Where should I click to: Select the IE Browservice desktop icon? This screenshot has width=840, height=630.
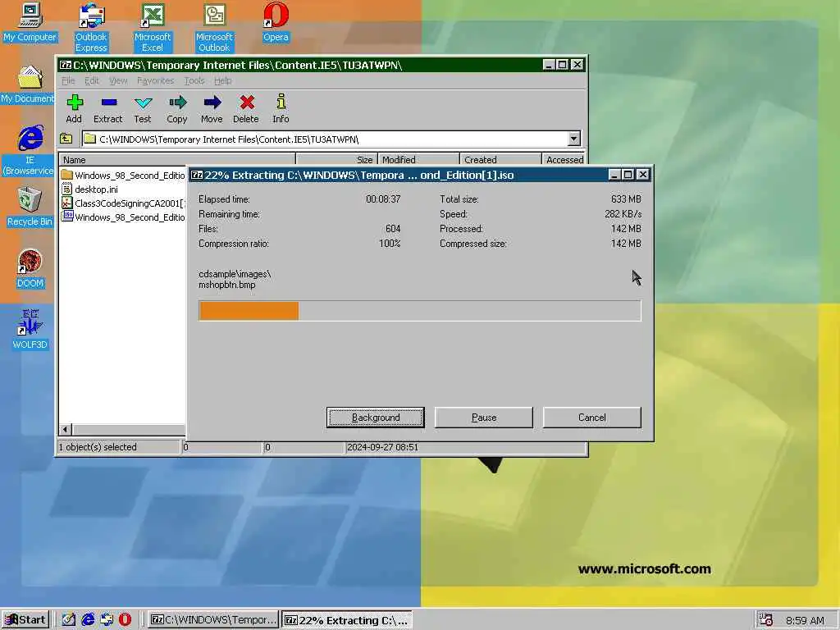click(x=29, y=150)
